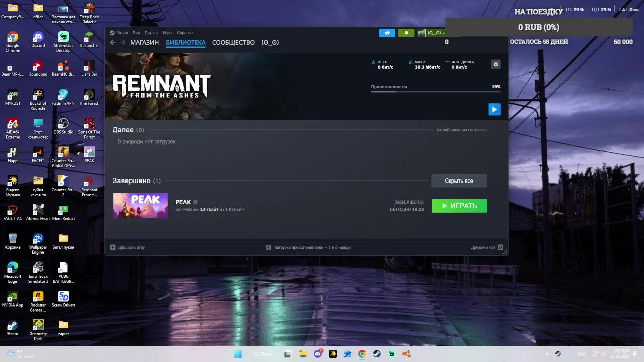Image resolution: width=644 pixels, height=362 pixels.
Task: Open NVIDIA App desktop shortcut
Action: pyautogui.click(x=13, y=299)
